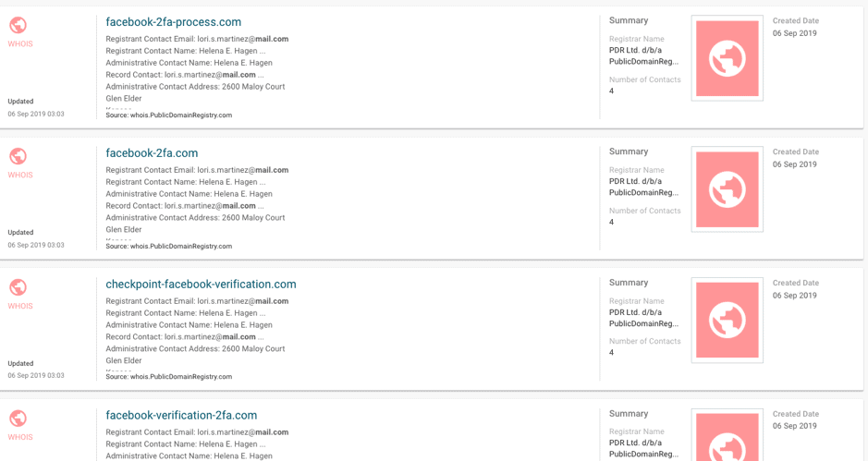Click Updated timestamp of facebook-2fa-process.com record
The width and height of the screenshot is (868, 461).
click(36, 114)
